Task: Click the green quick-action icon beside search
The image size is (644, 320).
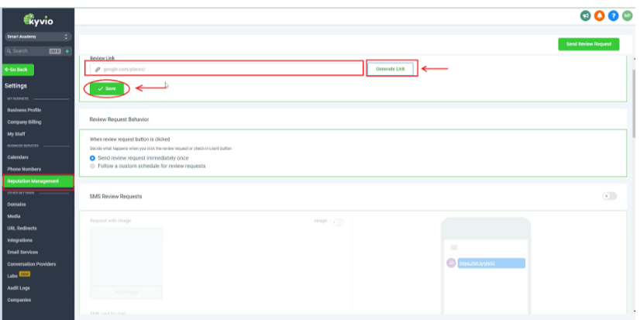Action: click(x=67, y=51)
